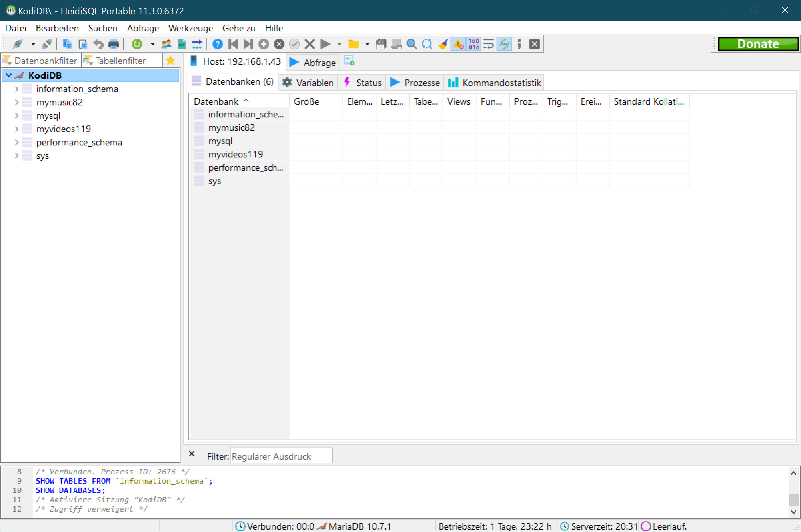Open the dropdown arrow next to Run play
Screen dimensions: 801x532
click(x=339, y=44)
